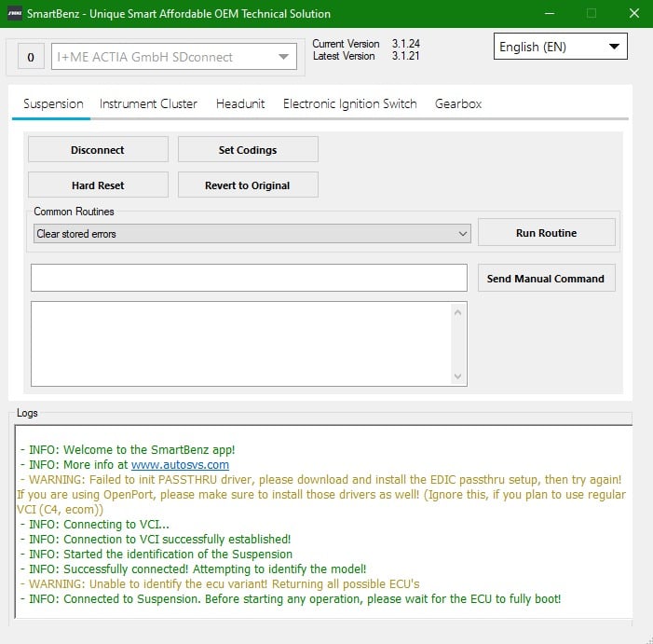This screenshot has height=644, width=653.
Task: Click the Latest Version 3.1.21 value
Action: coord(405,56)
